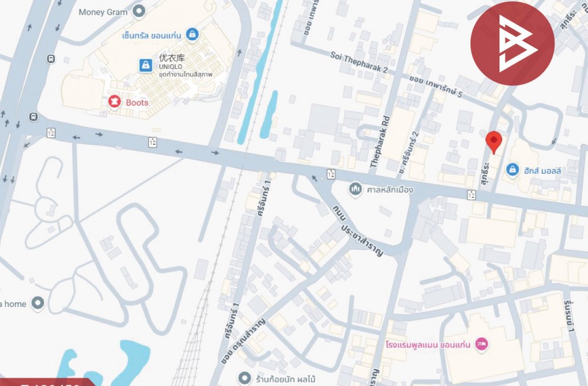Click the Thepharak Rd street label
The image size is (588, 386).
click(379, 142)
